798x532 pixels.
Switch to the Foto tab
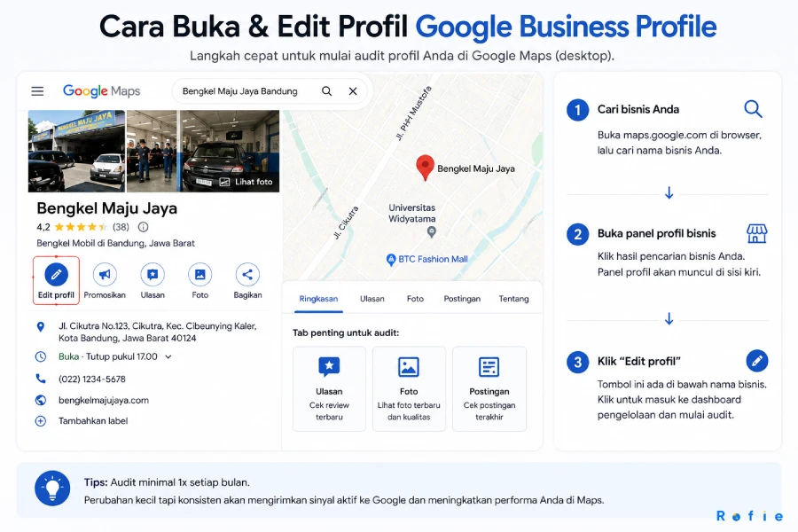pyautogui.click(x=415, y=299)
